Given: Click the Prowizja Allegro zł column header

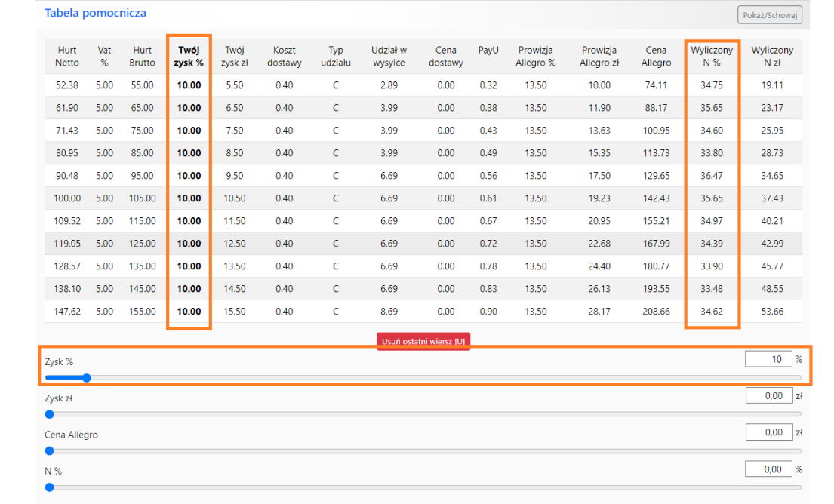Looking at the screenshot, I should point(599,57).
